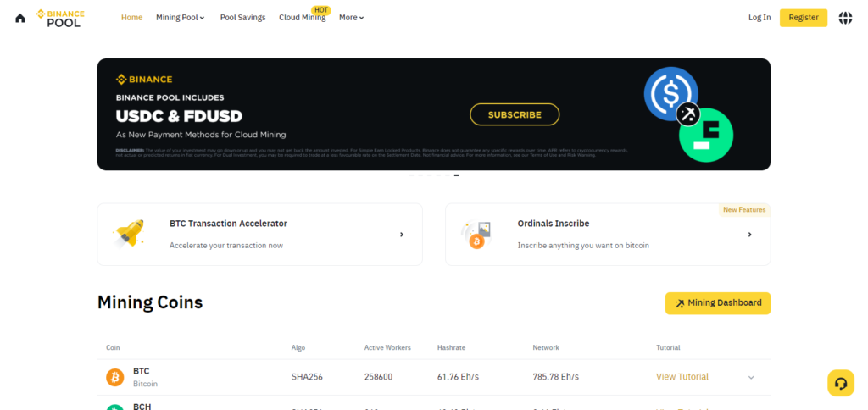Go to Pool Savings page
Image resolution: width=868 pixels, height=410 pixels.
243,18
